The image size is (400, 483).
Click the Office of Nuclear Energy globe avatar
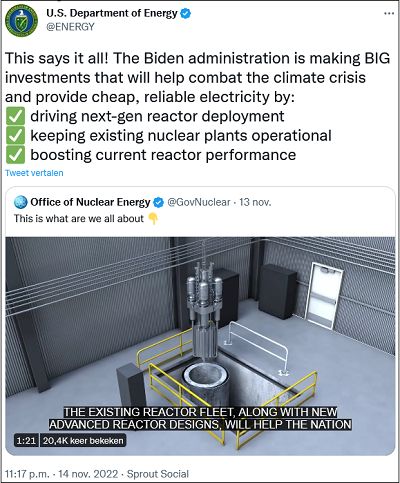(20, 202)
